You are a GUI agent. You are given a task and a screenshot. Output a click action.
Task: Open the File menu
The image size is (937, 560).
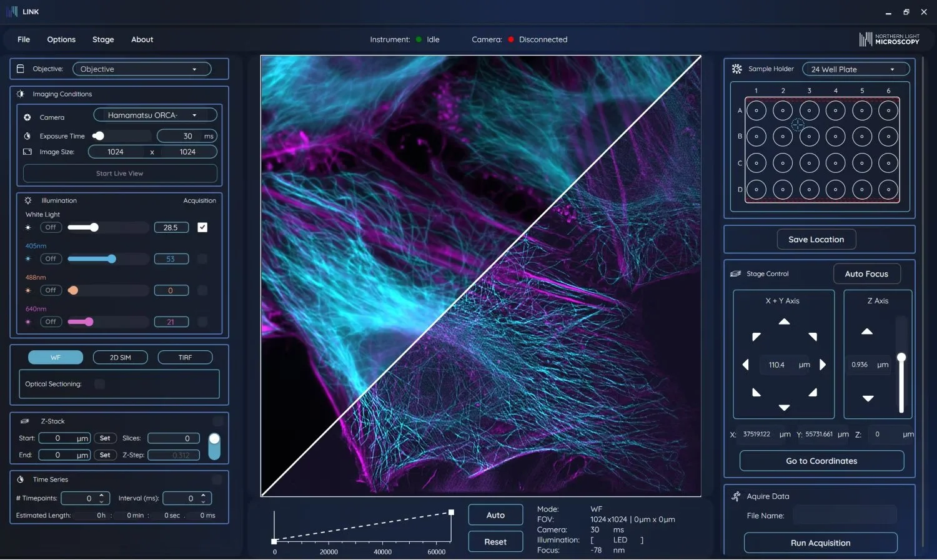[x=24, y=39]
